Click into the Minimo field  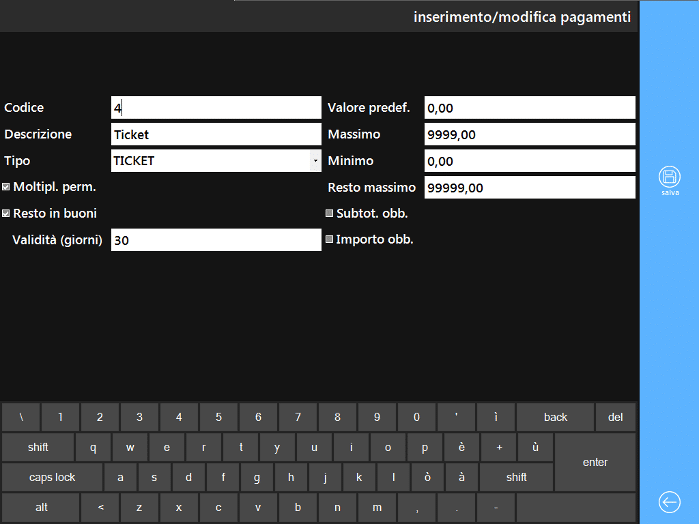[x=530, y=161]
